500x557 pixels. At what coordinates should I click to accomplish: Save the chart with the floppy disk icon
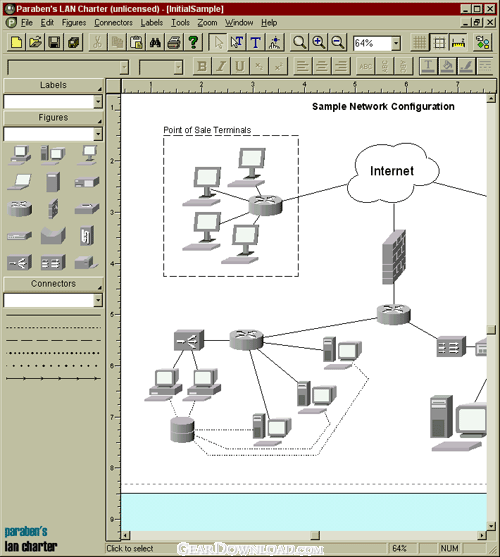(x=54, y=43)
